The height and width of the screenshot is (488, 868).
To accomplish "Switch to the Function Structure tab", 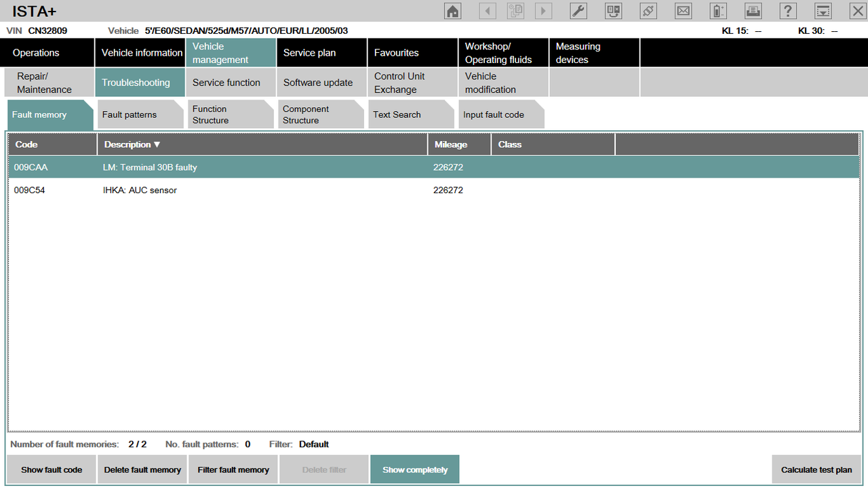I will coord(231,115).
